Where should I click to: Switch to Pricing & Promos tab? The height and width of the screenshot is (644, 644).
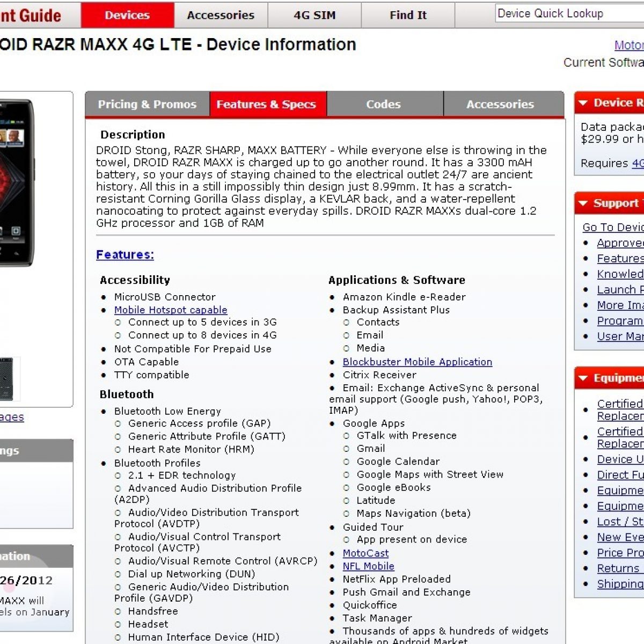coord(147,104)
